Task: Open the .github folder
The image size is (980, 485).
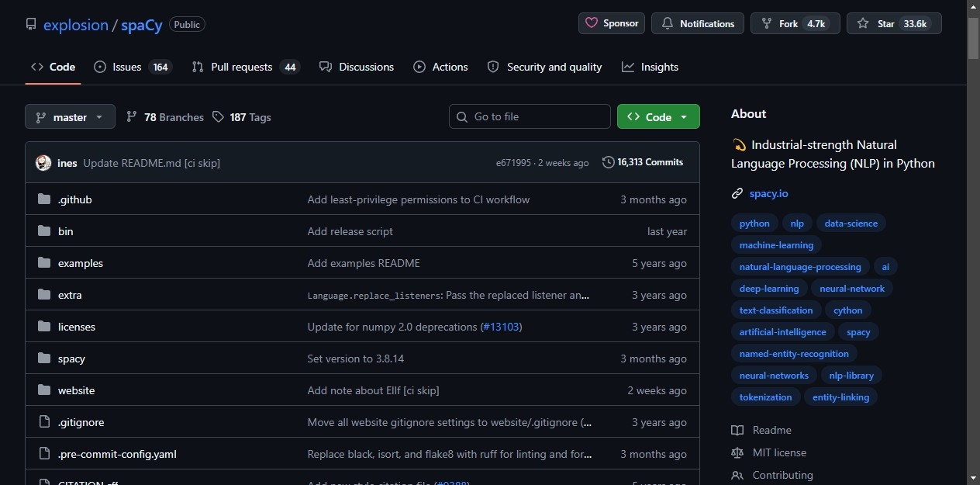Action: [x=75, y=199]
